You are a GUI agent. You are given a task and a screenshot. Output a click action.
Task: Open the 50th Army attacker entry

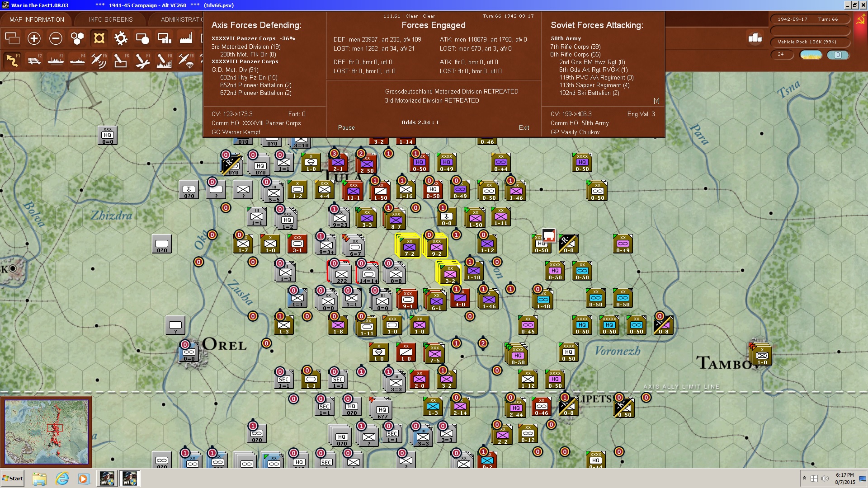(x=566, y=38)
